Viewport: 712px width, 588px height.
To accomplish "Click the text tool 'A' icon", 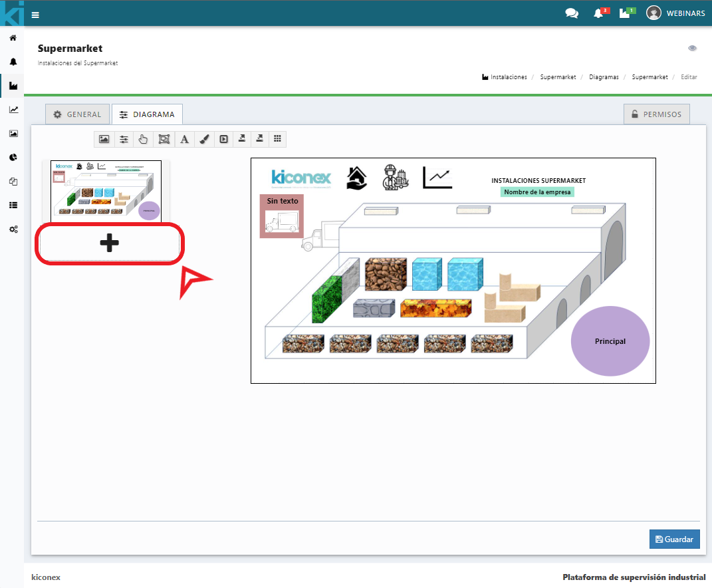I will [x=184, y=139].
